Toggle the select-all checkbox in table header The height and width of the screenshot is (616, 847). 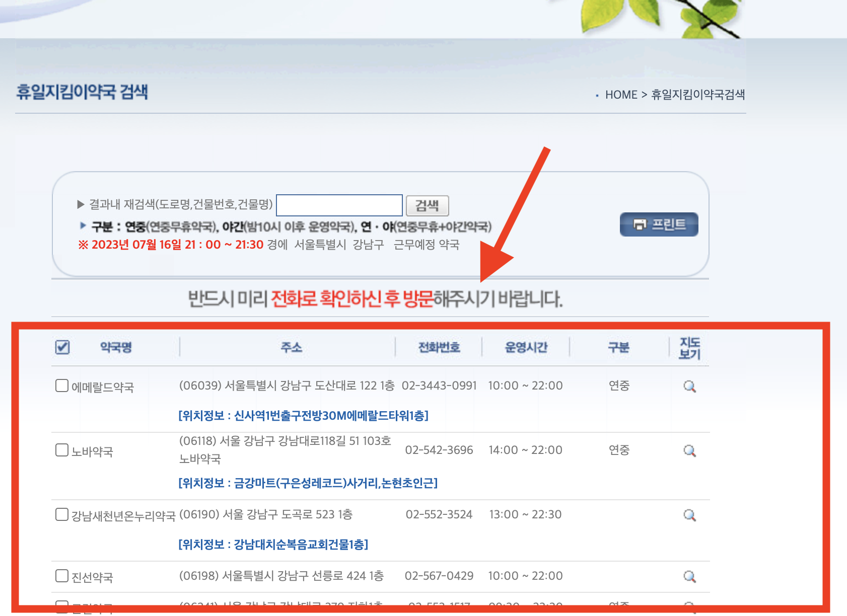click(x=61, y=346)
